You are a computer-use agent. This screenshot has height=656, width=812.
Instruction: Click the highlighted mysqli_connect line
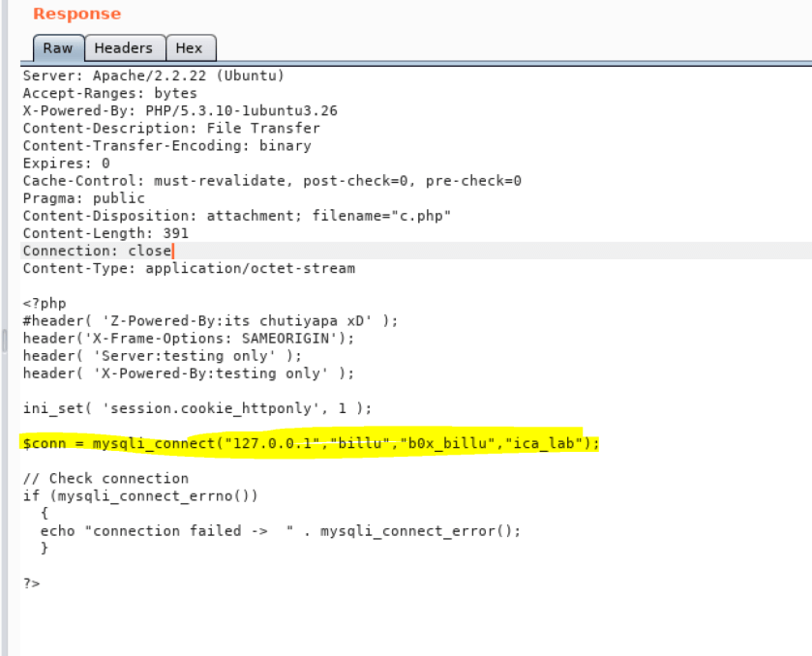[x=311, y=443]
